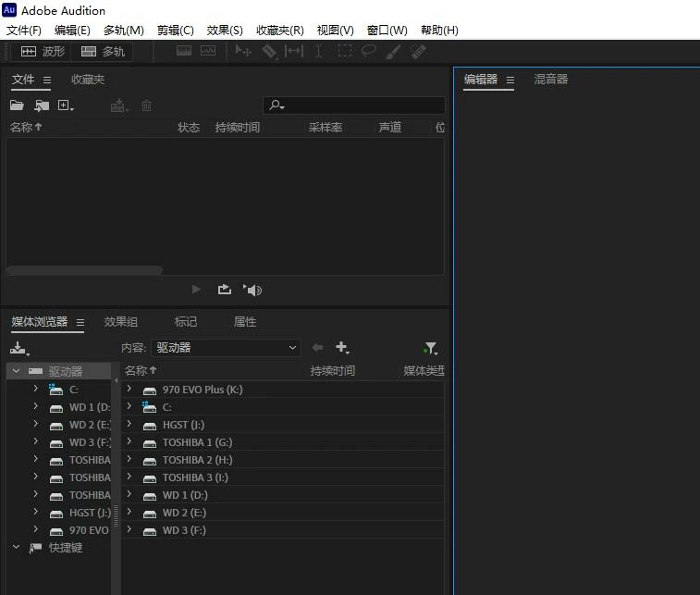
Task: Click Add Shortcut plus icon
Action: tap(342, 347)
